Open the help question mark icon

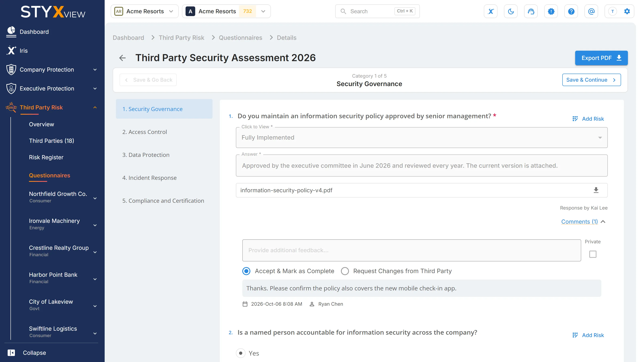pyautogui.click(x=571, y=11)
